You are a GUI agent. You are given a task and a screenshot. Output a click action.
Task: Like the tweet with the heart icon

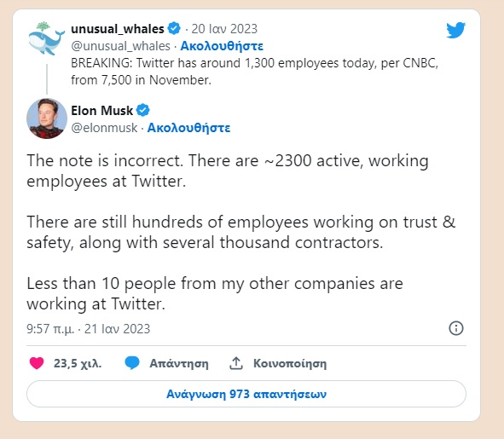click(37, 363)
